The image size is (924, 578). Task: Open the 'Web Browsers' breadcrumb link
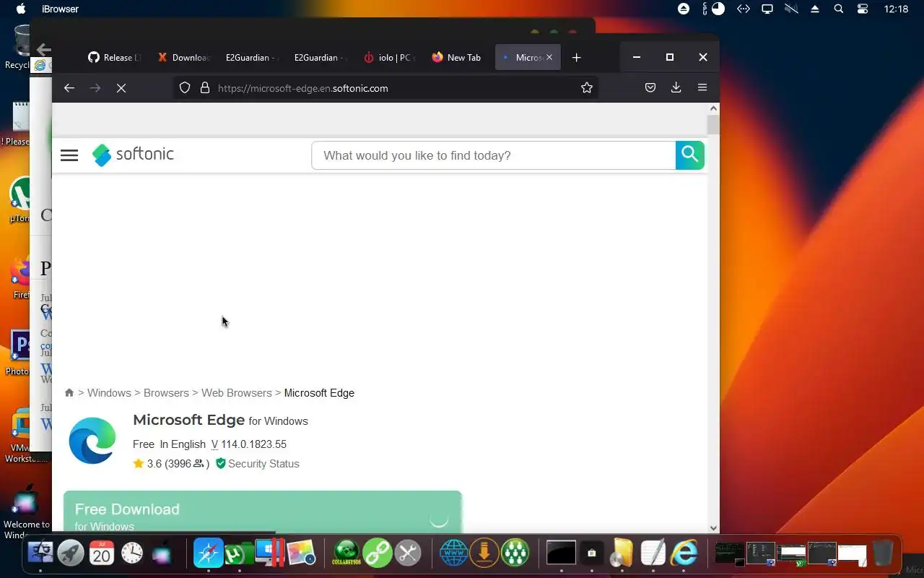pos(237,393)
